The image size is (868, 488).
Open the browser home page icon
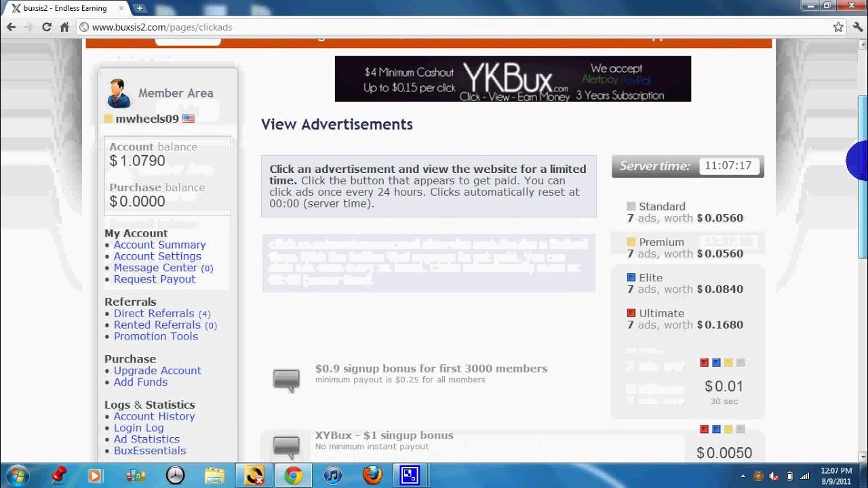[x=64, y=27]
